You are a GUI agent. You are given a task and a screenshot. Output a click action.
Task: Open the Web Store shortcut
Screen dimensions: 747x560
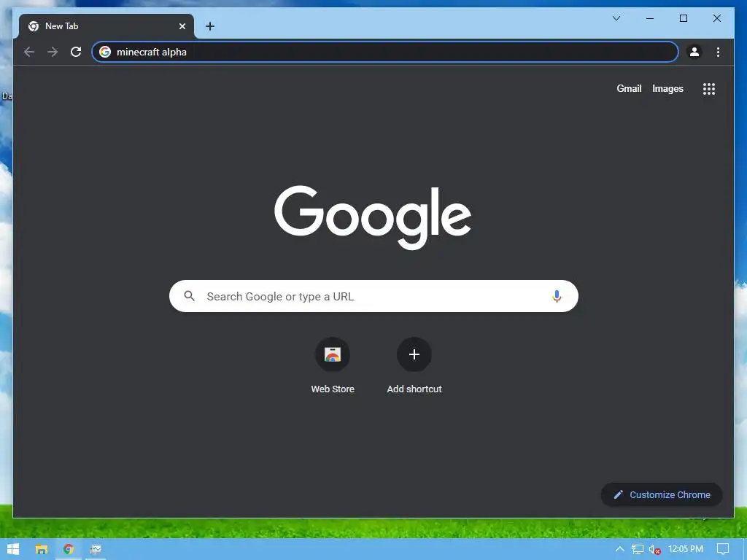click(333, 366)
